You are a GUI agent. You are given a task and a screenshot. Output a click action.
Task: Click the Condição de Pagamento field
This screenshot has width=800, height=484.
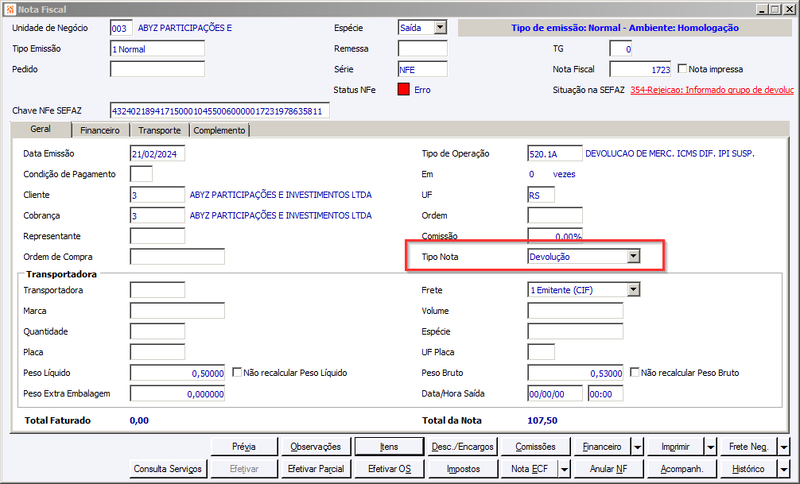pos(141,174)
